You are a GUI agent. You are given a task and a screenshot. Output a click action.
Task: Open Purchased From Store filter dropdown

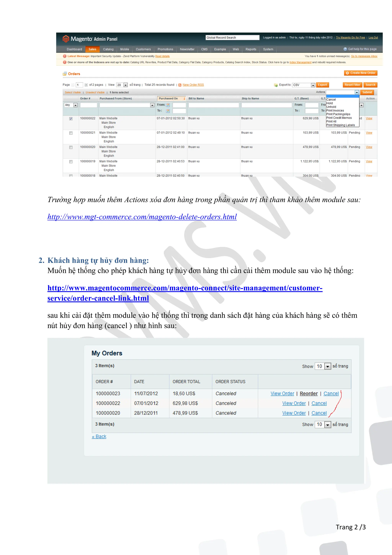click(x=127, y=105)
